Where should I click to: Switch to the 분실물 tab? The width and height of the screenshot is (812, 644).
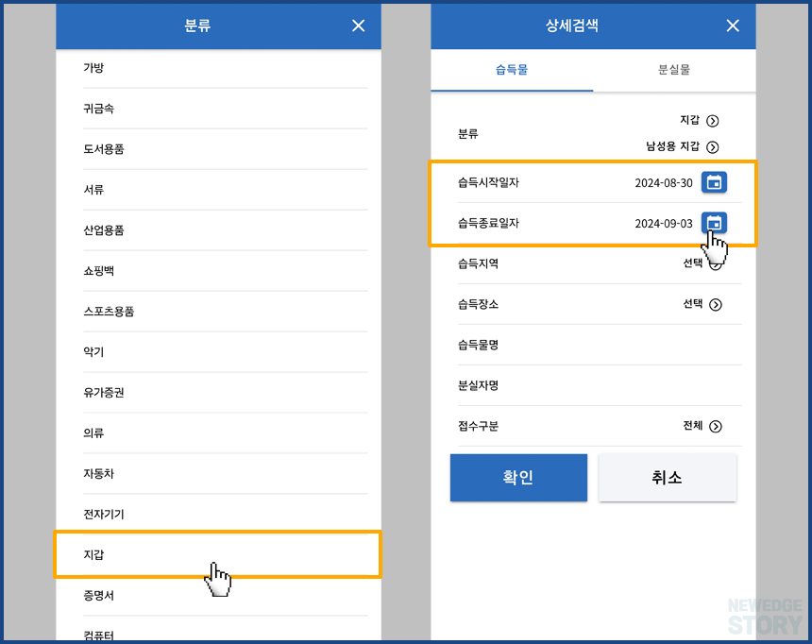(x=674, y=70)
